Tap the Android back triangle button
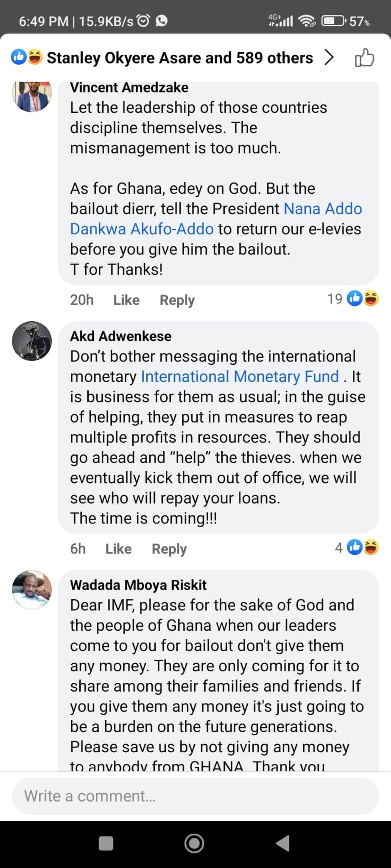Screen dimensions: 391x868 pyautogui.click(x=283, y=843)
